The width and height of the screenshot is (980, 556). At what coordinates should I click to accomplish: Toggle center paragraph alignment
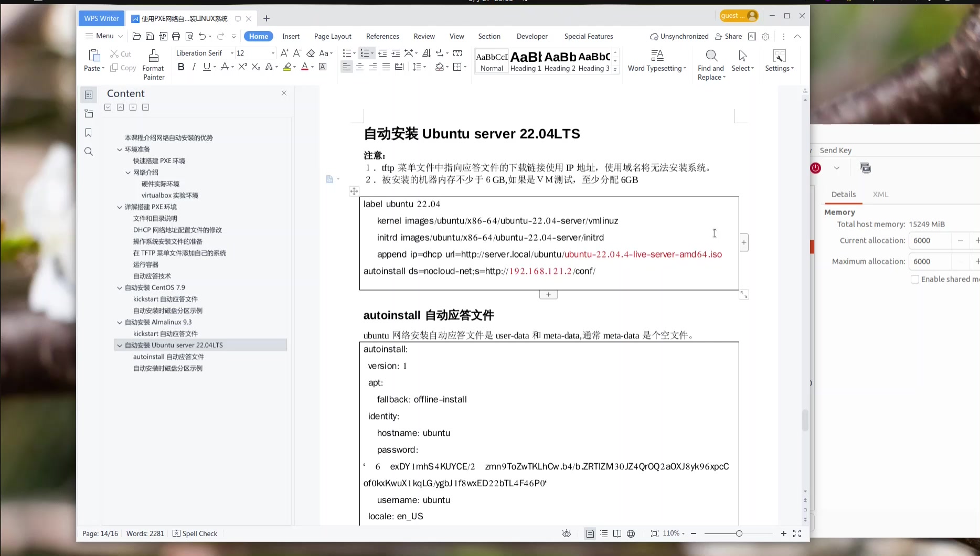[x=359, y=67]
